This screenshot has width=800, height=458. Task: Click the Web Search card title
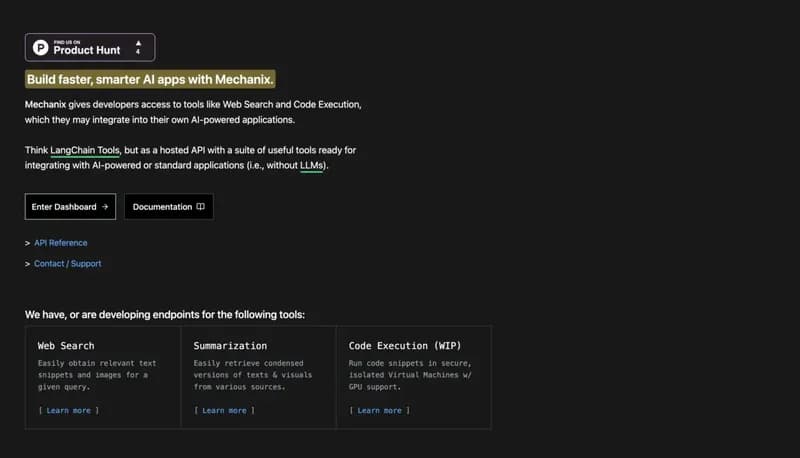(x=66, y=346)
